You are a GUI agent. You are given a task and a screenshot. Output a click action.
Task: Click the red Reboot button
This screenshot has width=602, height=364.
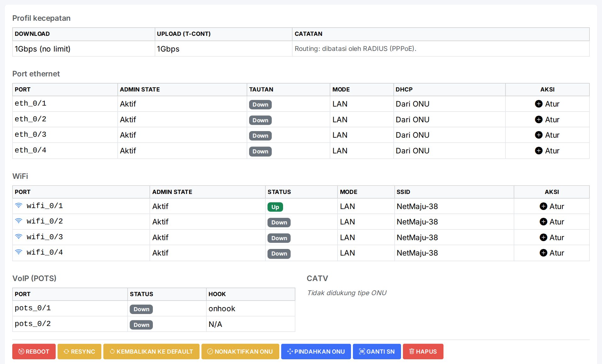point(34,351)
